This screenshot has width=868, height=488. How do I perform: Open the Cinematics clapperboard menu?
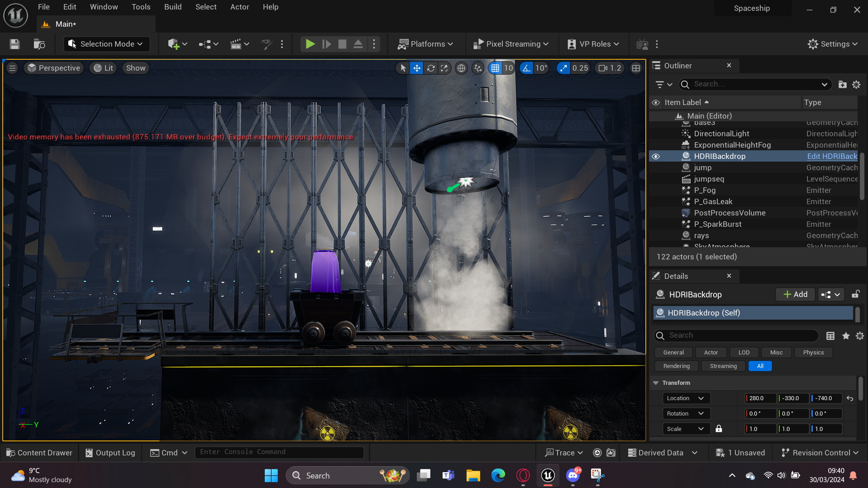click(239, 44)
